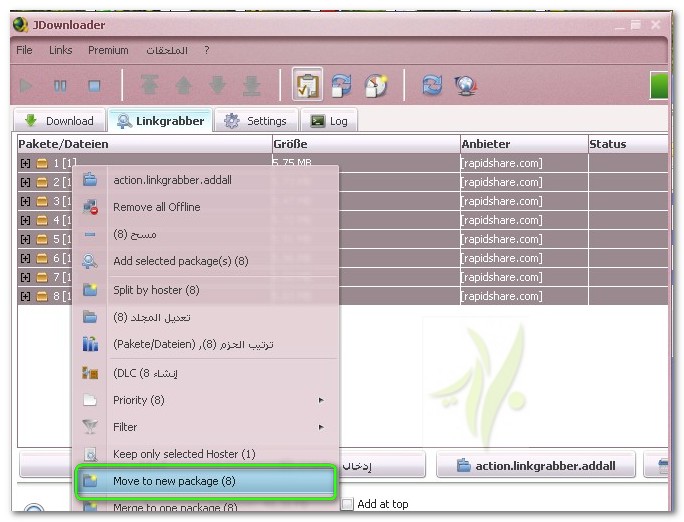Screen dimensions: 684x522
Task: Click the action.linkgrabber.addall bottom button
Action: pyautogui.click(x=536, y=466)
